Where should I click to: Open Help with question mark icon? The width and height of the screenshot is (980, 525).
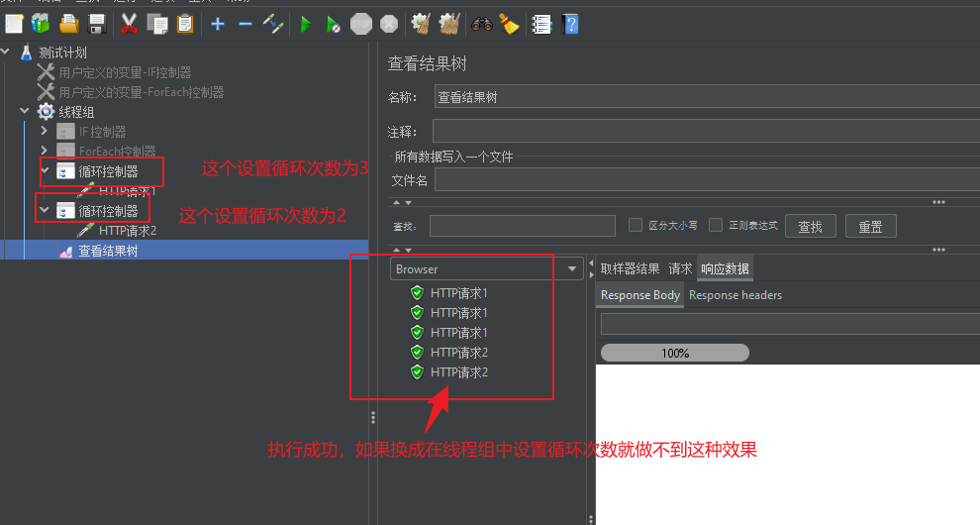(570, 25)
